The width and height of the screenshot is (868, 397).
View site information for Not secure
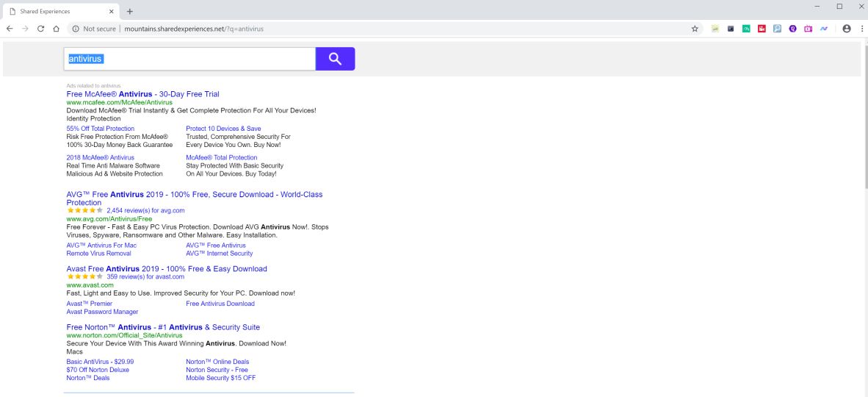93,29
